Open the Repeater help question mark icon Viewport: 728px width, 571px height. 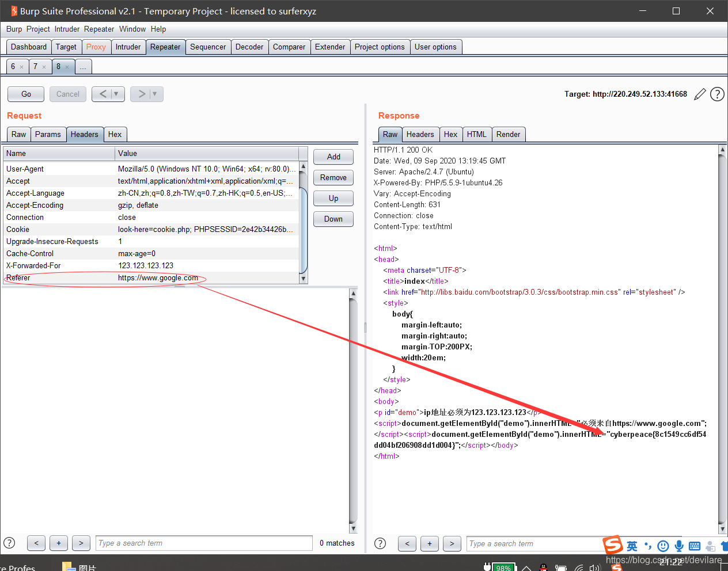pyautogui.click(x=717, y=94)
